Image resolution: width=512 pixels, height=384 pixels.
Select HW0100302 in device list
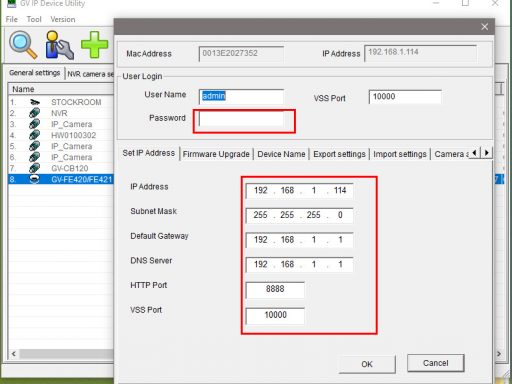click(61, 135)
